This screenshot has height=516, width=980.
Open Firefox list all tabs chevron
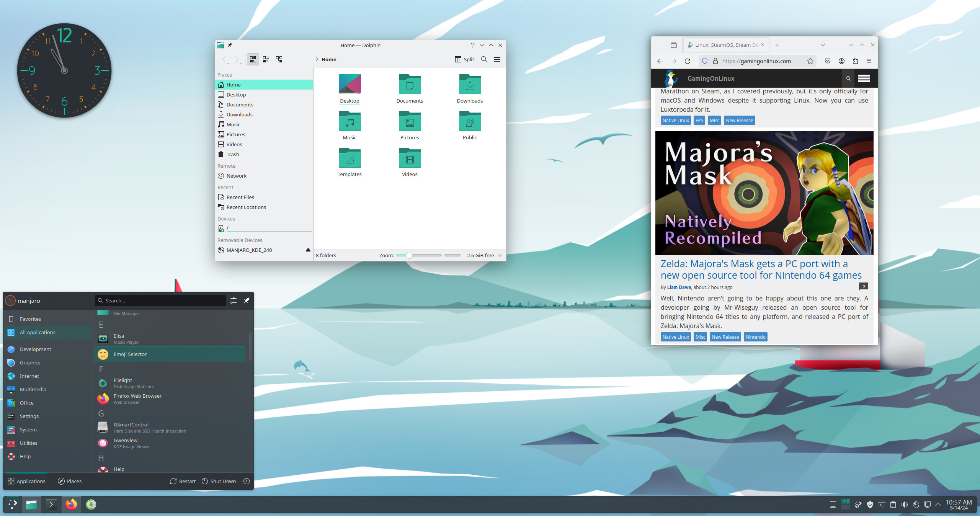[823, 45]
